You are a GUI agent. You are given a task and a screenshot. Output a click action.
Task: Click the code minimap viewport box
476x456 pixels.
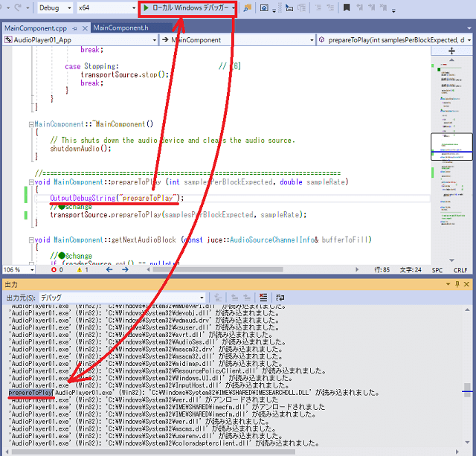451,147
